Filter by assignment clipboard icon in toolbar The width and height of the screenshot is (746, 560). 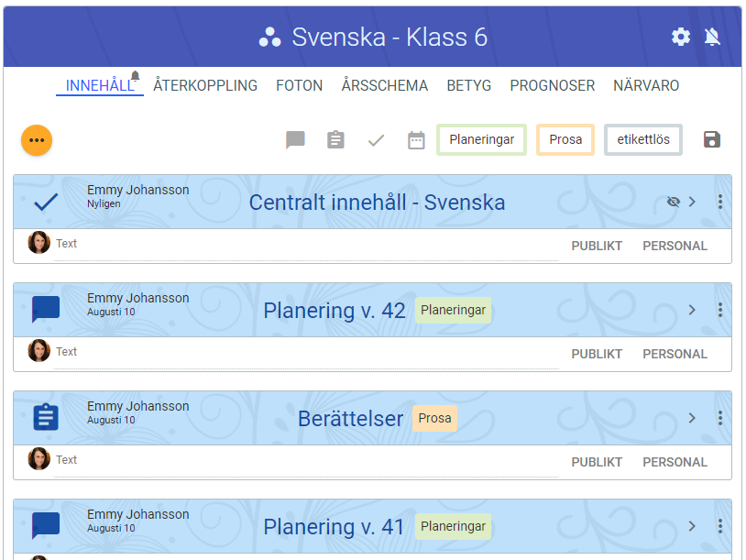(x=335, y=140)
